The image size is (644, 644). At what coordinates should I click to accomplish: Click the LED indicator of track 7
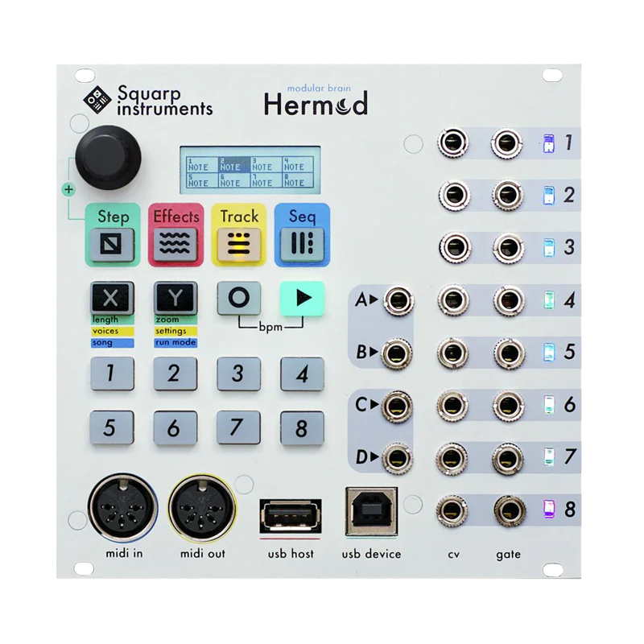point(549,456)
